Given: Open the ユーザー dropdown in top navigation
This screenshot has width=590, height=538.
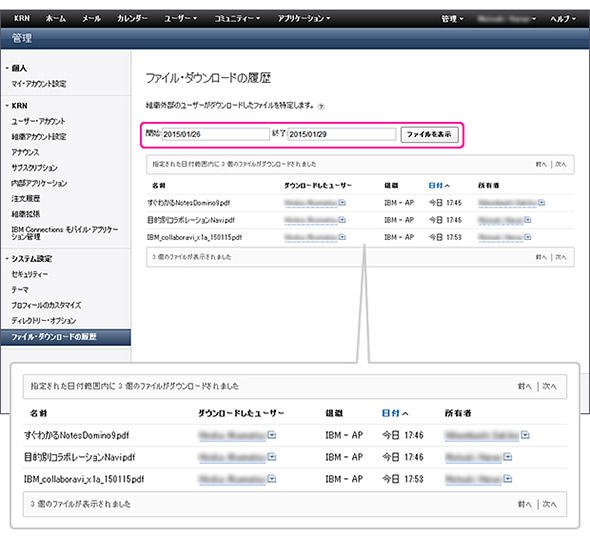Looking at the screenshot, I should pos(180,18).
